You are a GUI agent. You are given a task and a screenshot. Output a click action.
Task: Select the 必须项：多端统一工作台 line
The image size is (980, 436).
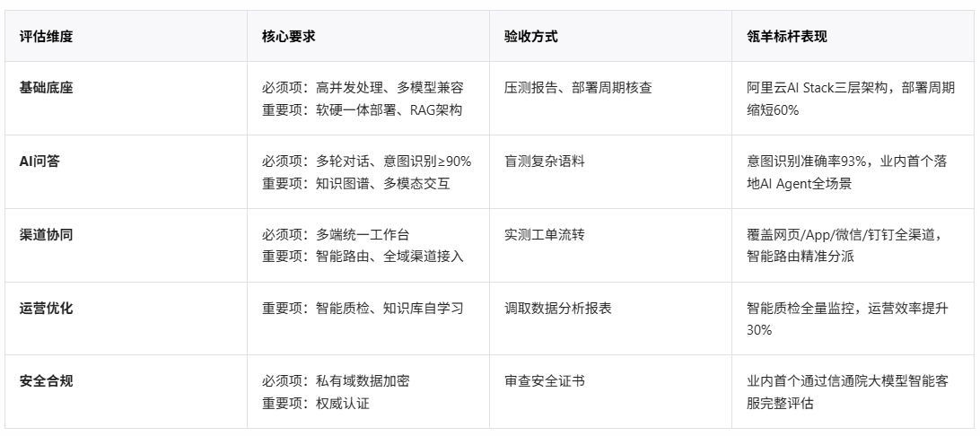336,234
